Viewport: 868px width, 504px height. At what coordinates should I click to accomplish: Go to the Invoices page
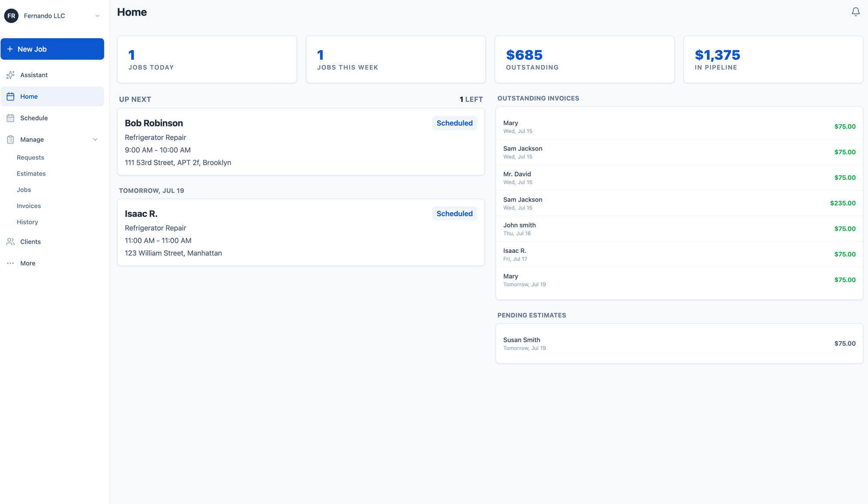(x=29, y=206)
